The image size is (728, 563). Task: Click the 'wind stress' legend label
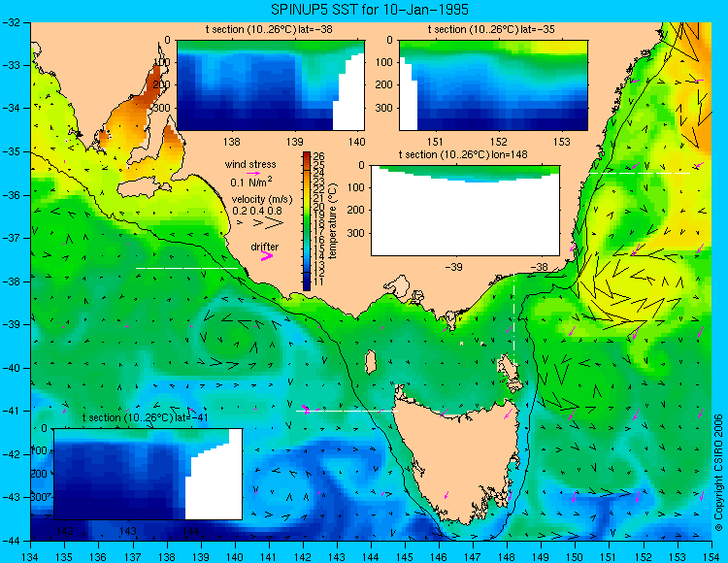(250, 164)
